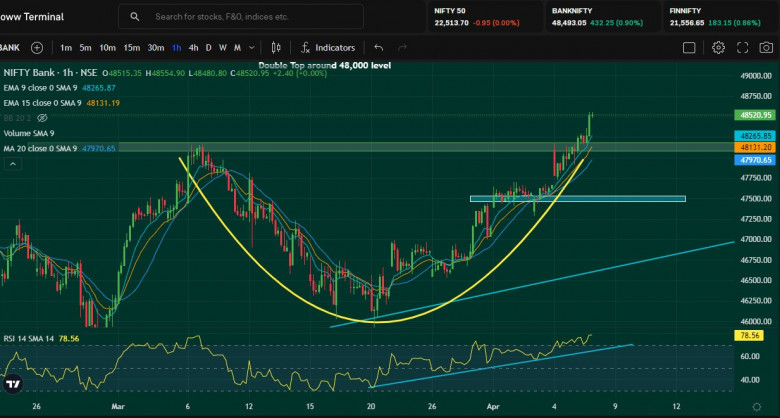780x418 pixels.
Task: Switch to the Monthly (M) timeframe
Action: pyautogui.click(x=238, y=48)
